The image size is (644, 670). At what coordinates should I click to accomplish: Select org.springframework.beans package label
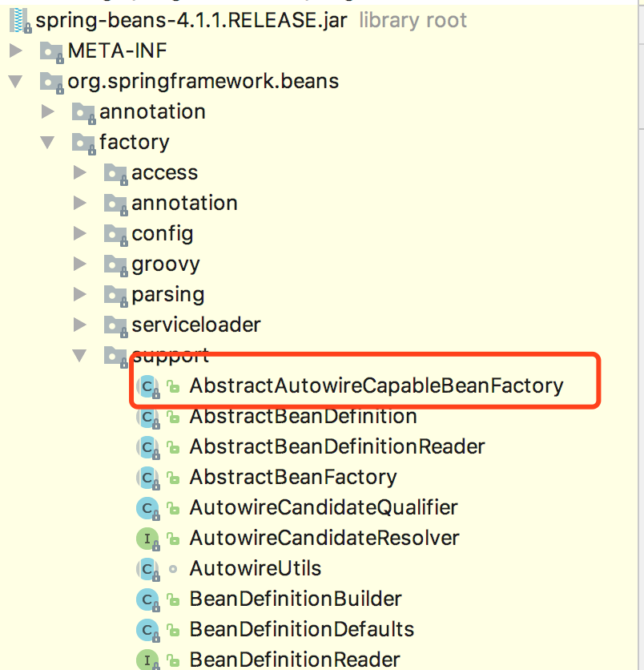[203, 82]
